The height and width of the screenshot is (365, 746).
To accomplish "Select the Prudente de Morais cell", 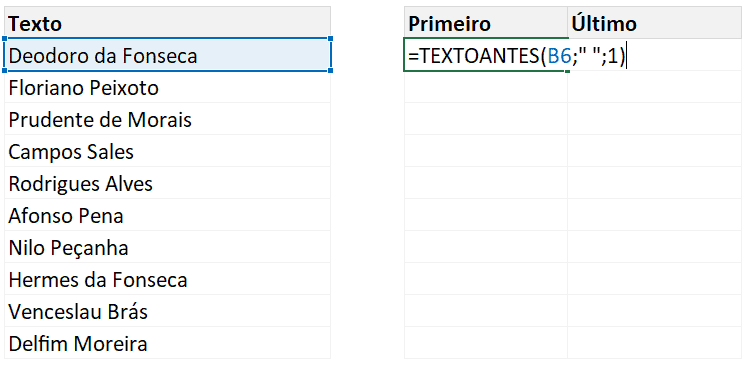I will point(167,118).
